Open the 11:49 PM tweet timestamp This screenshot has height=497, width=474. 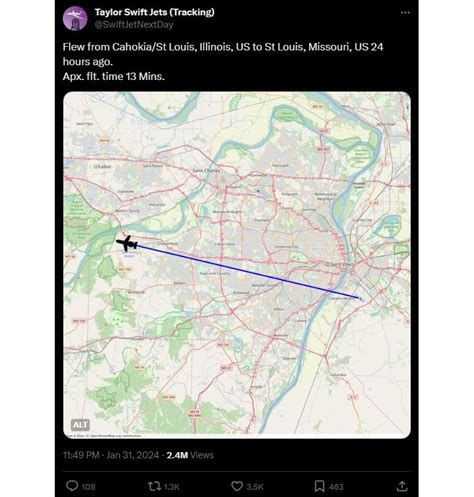(x=81, y=455)
